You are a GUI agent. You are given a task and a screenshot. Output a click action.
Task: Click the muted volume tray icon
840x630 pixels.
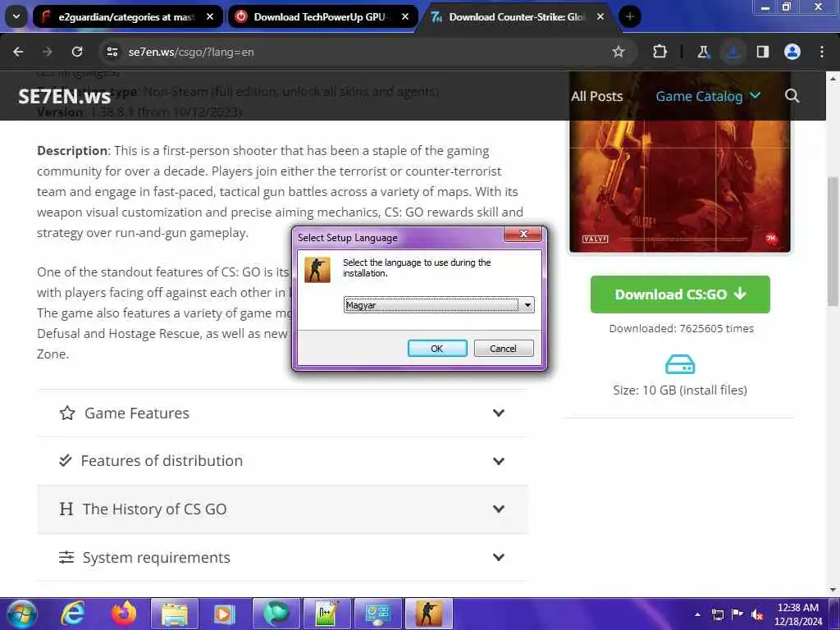757,614
